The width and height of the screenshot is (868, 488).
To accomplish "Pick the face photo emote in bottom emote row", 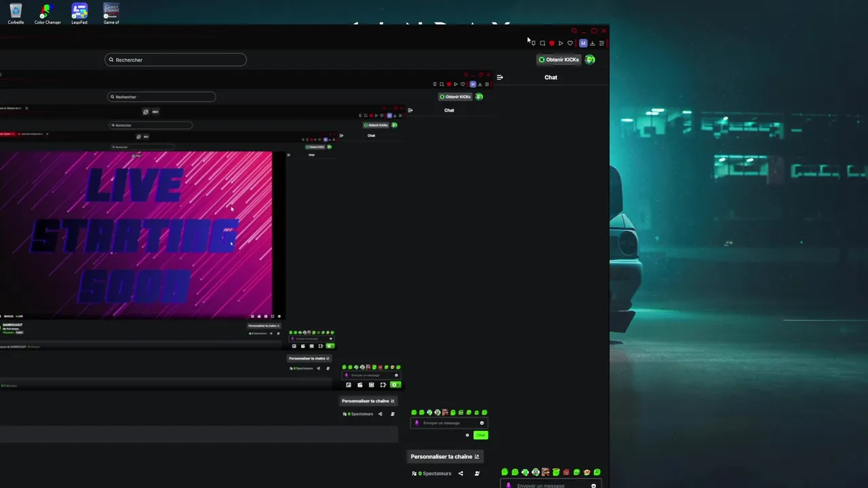I will coord(545,472).
